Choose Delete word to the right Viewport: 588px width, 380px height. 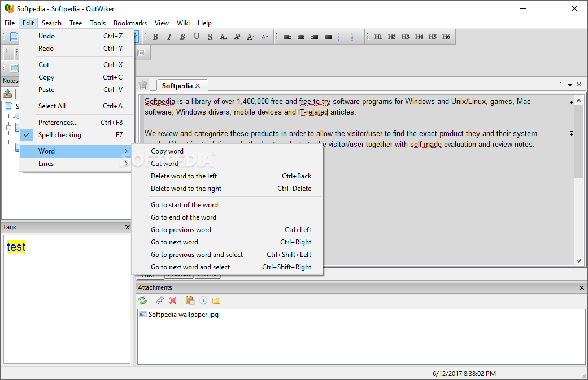[227, 189]
